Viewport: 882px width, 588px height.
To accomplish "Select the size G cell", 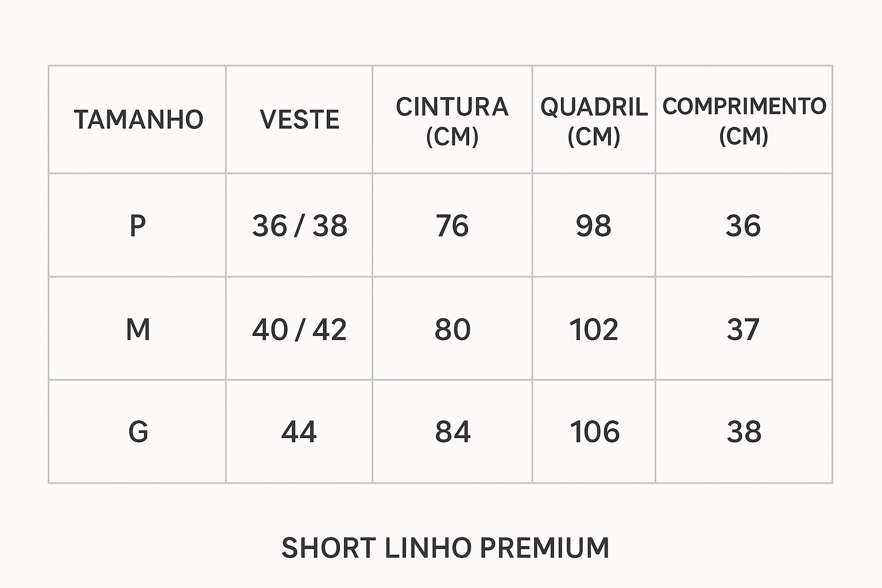I will [x=138, y=432].
